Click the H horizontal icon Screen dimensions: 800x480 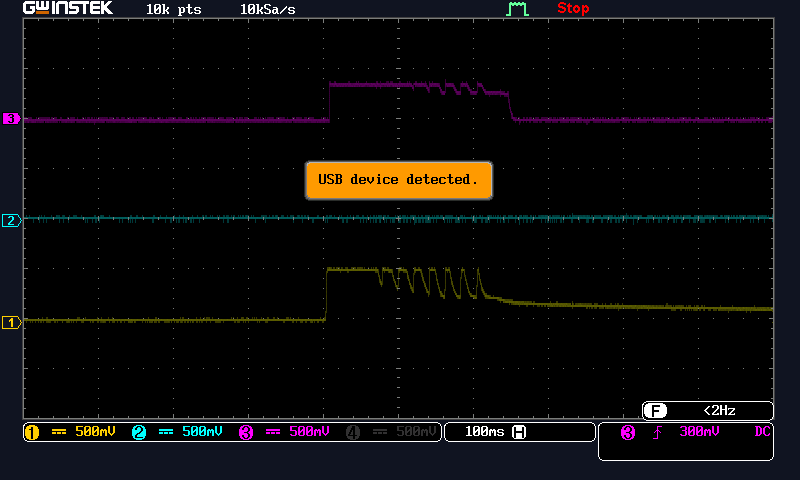coord(519,432)
